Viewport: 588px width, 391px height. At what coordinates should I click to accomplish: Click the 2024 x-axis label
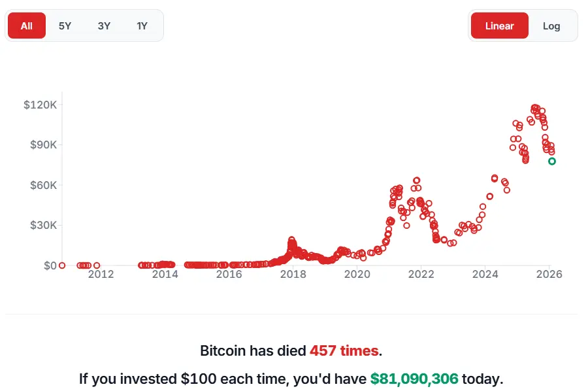pyautogui.click(x=485, y=275)
